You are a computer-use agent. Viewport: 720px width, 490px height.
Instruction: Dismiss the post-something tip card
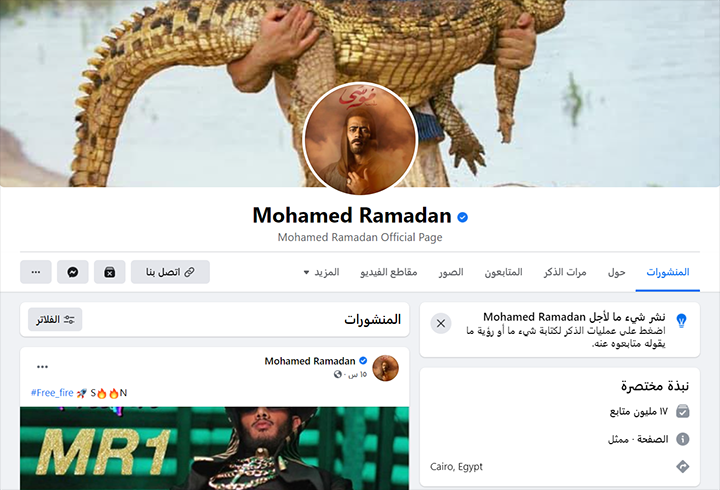click(x=441, y=323)
